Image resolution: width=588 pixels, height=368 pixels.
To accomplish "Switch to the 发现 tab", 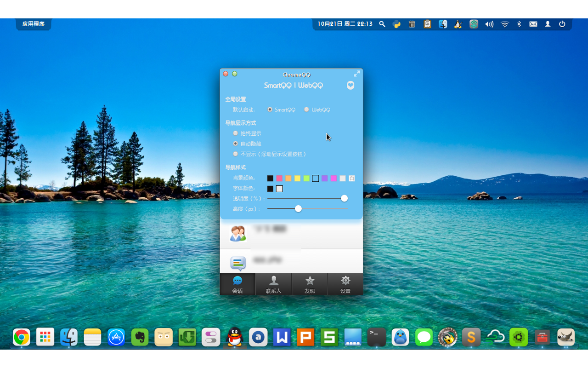I will click(310, 284).
